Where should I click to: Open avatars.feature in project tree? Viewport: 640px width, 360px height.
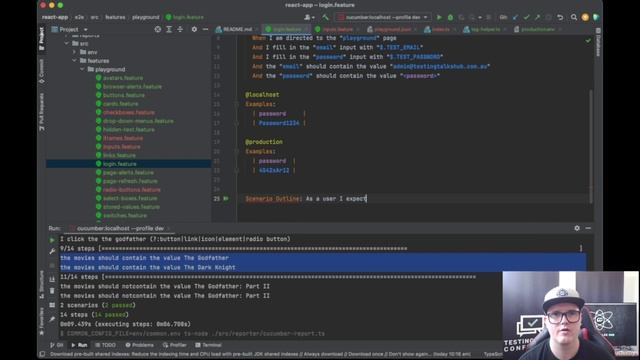123,78
